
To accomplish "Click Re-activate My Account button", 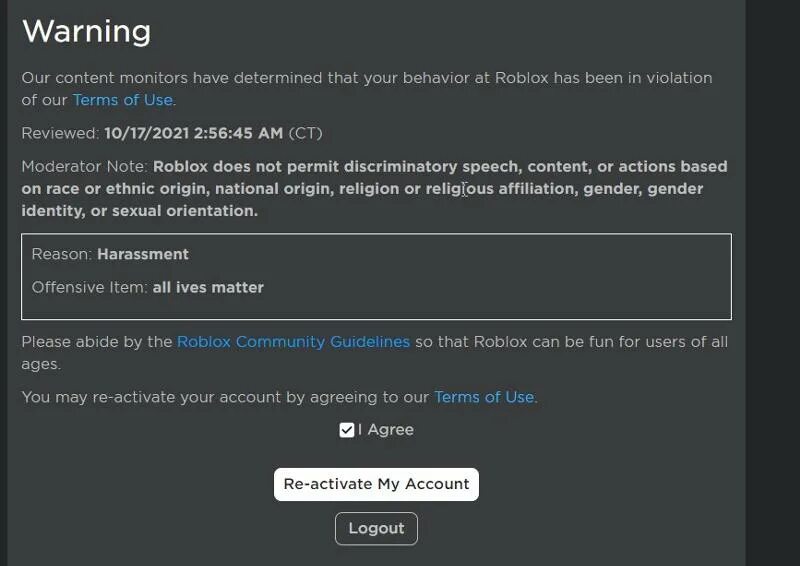I will (x=376, y=484).
